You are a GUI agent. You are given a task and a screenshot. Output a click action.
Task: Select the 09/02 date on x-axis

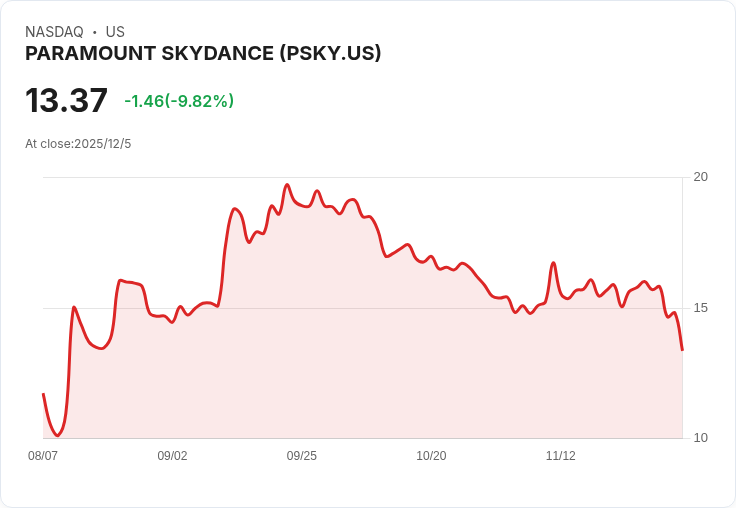172,456
